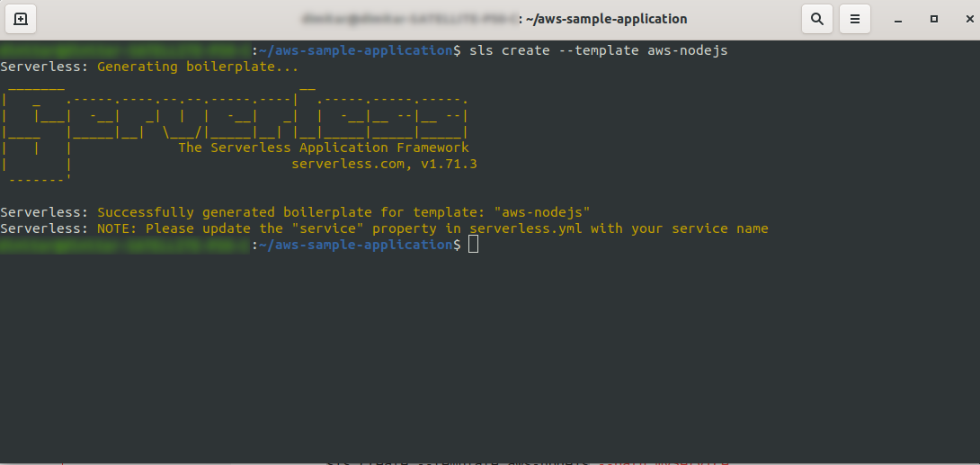Click the terminal cursor at last prompt
Screen dimensions: 980x465
point(473,245)
